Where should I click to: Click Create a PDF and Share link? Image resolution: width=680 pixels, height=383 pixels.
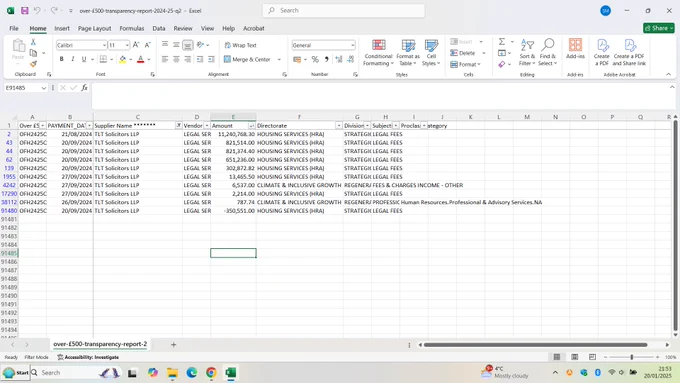click(x=629, y=52)
